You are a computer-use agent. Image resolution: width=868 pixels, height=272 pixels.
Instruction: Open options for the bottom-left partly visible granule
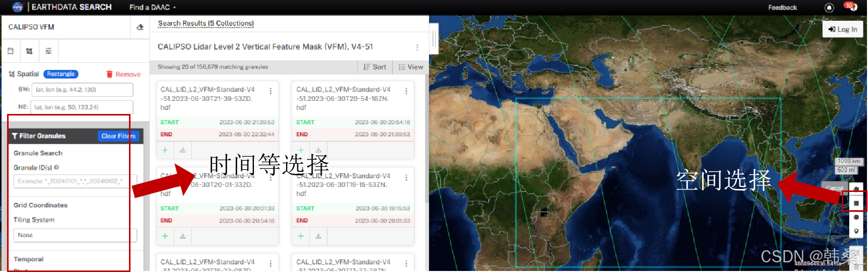coord(271,264)
